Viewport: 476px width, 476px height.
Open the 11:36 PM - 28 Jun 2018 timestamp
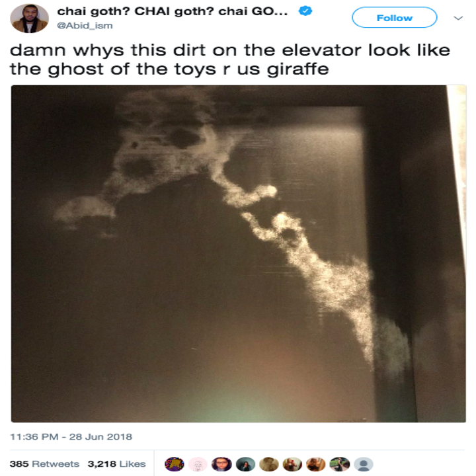71,437
